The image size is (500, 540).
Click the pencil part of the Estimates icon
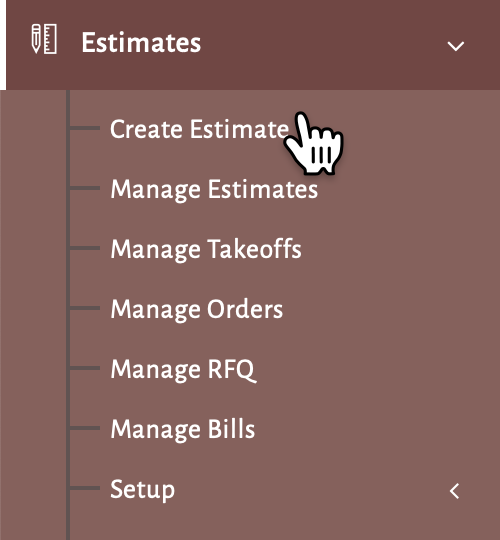(36, 39)
